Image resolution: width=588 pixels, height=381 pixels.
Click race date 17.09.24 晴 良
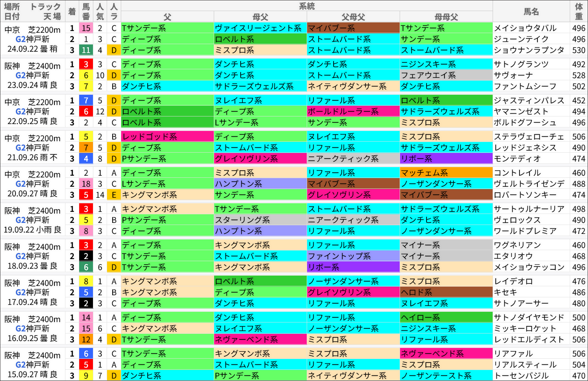point(33,302)
